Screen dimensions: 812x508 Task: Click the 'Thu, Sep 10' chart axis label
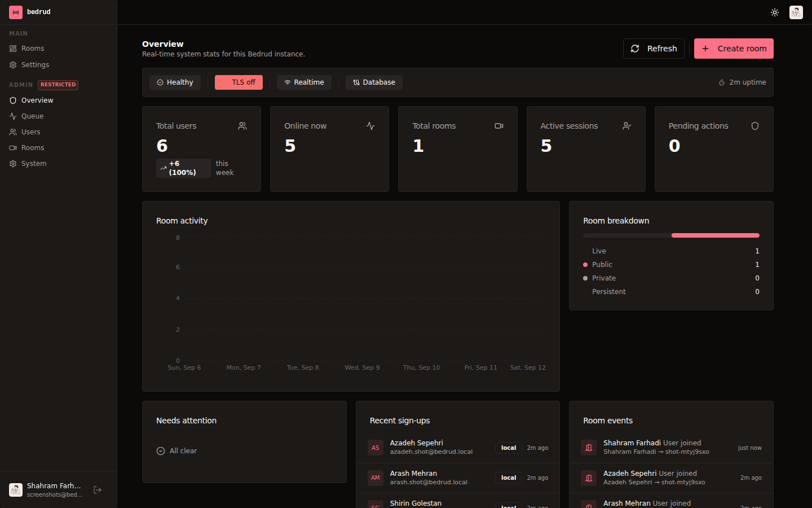(x=421, y=367)
